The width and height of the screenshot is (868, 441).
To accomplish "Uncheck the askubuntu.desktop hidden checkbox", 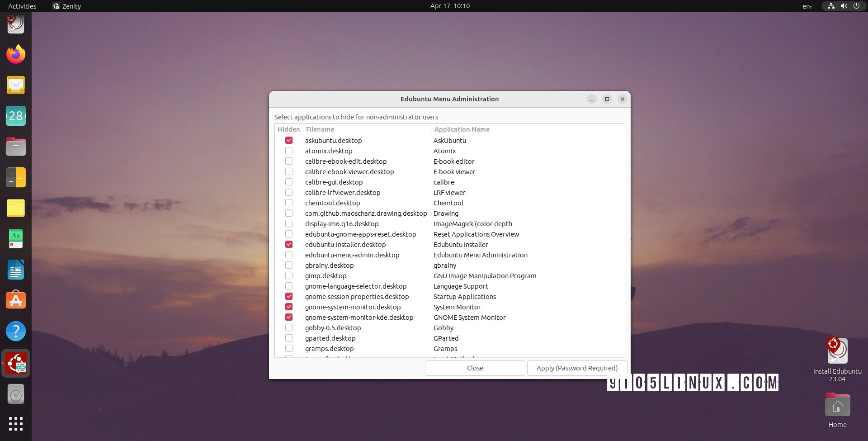I will pyautogui.click(x=289, y=140).
